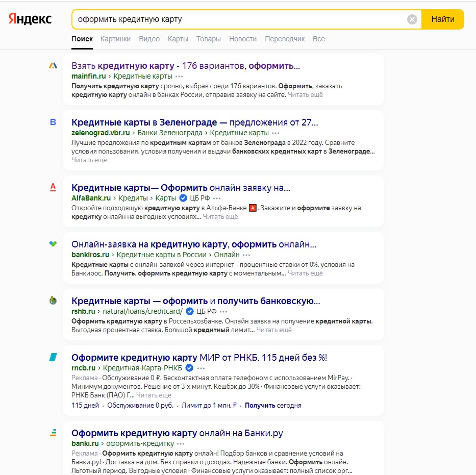476x475 pixels.
Task: Expand 'Читать ещё' in the rshb.ru snippet
Action: click(x=274, y=330)
